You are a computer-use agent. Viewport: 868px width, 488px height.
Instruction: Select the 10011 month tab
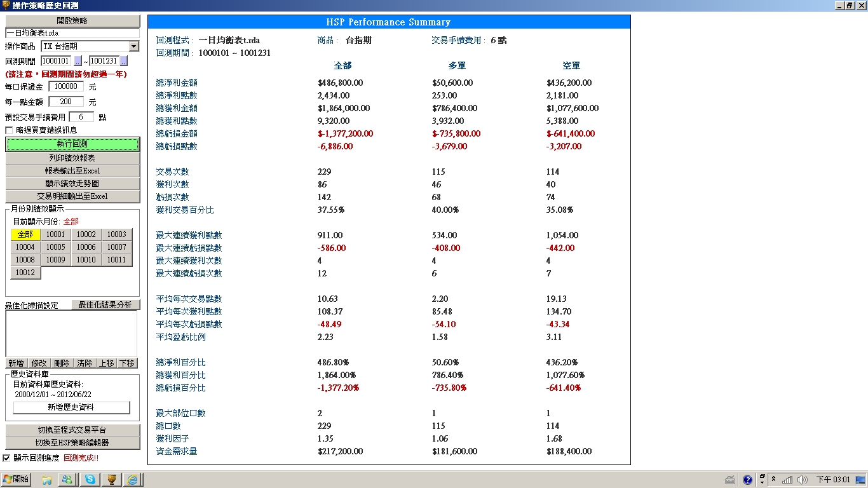[117, 260]
